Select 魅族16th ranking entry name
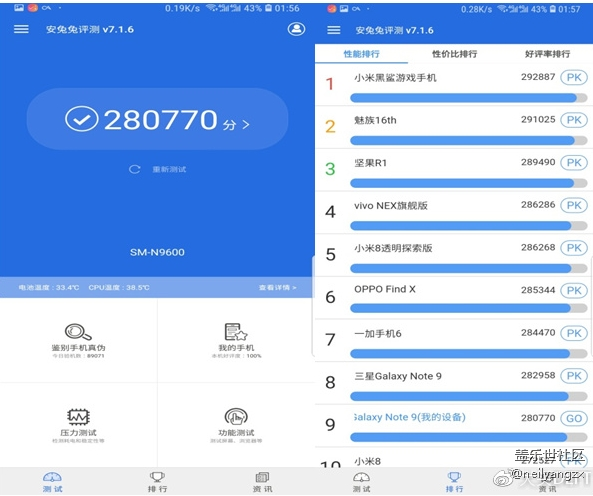 tap(375, 120)
